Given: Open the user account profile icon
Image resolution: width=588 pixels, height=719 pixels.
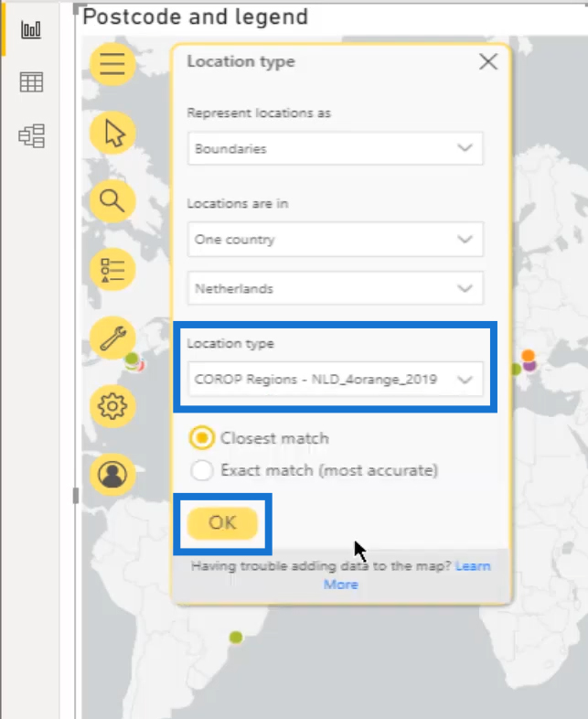Looking at the screenshot, I should pos(112,474).
